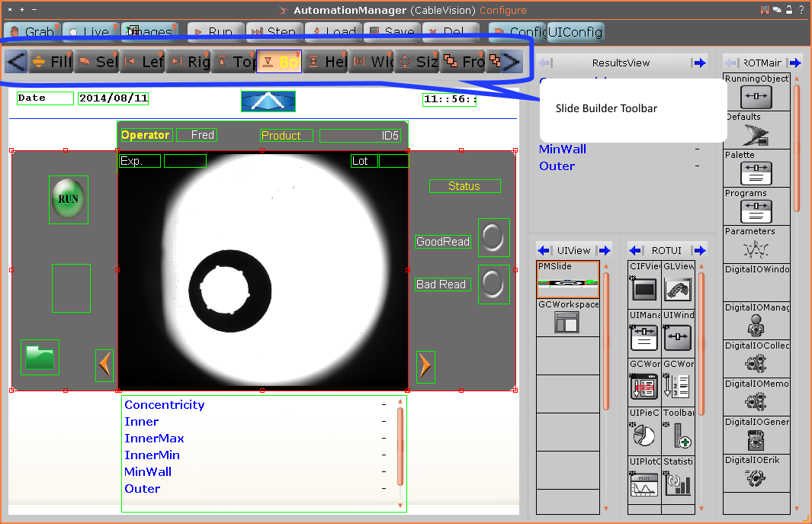Click the Step toolbar button
The image size is (812, 524).
point(274,31)
